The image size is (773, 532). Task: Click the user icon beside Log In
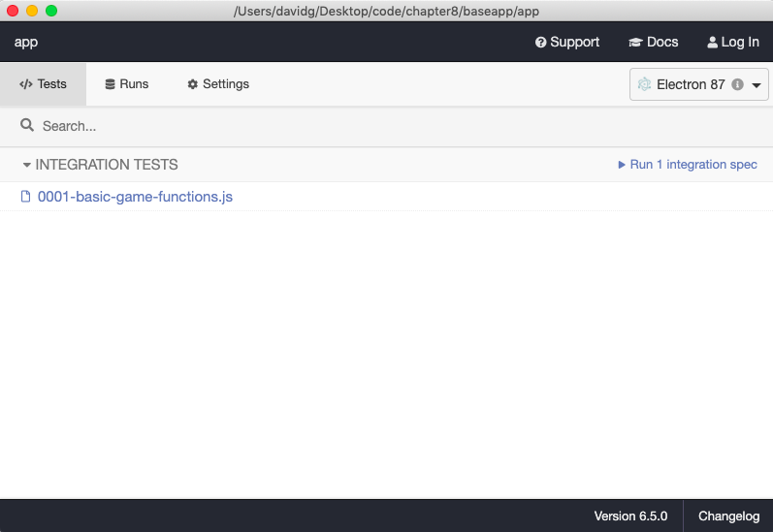point(713,43)
